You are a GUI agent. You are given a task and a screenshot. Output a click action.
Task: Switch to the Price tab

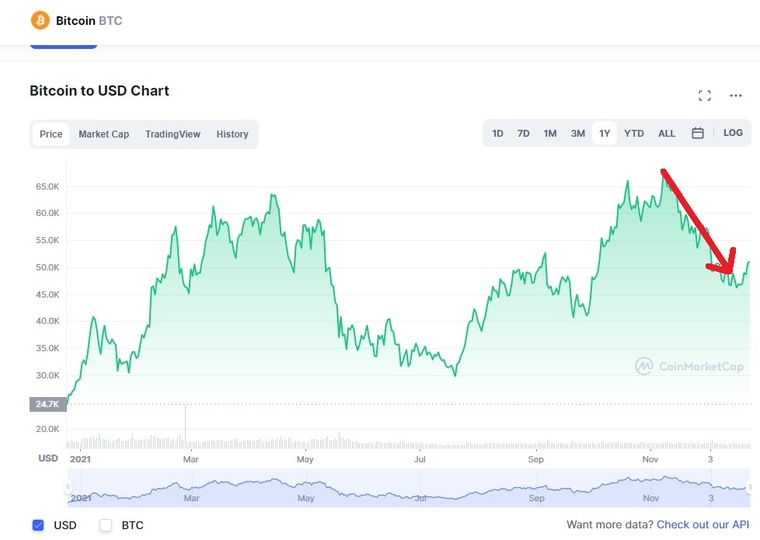coord(51,134)
